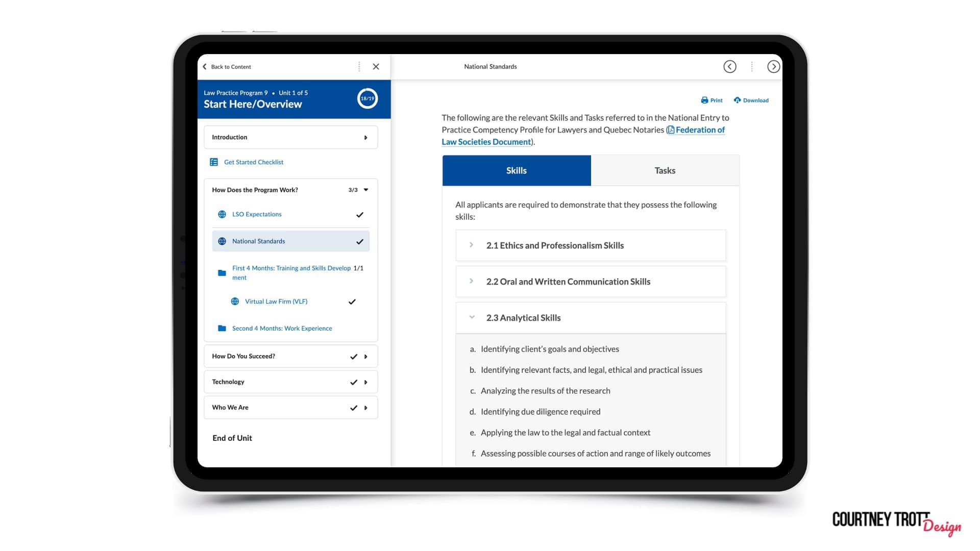Click the Back to Content arrow
Screen dimensions: 980x551
point(205,67)
